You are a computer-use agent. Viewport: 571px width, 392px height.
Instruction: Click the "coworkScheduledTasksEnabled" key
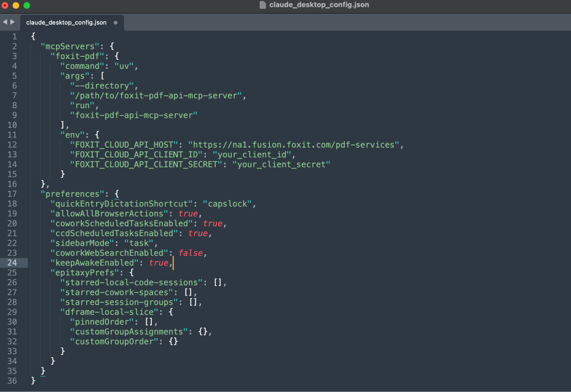coord(122,223)
